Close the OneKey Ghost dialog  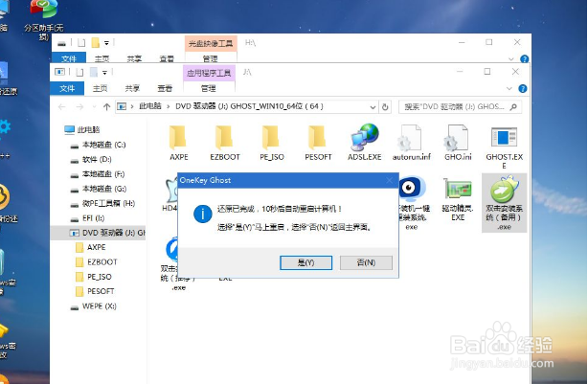pos(390,180)
